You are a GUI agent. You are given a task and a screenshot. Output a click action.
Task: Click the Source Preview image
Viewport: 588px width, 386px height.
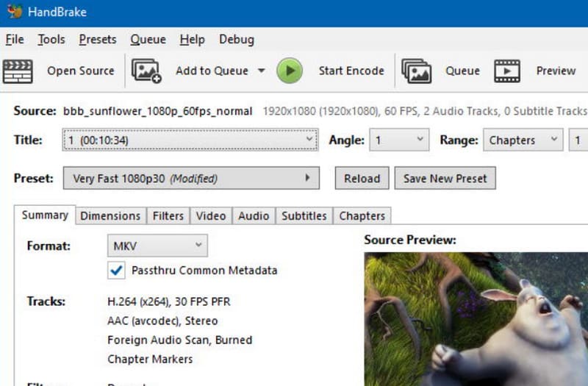point(476,319)
